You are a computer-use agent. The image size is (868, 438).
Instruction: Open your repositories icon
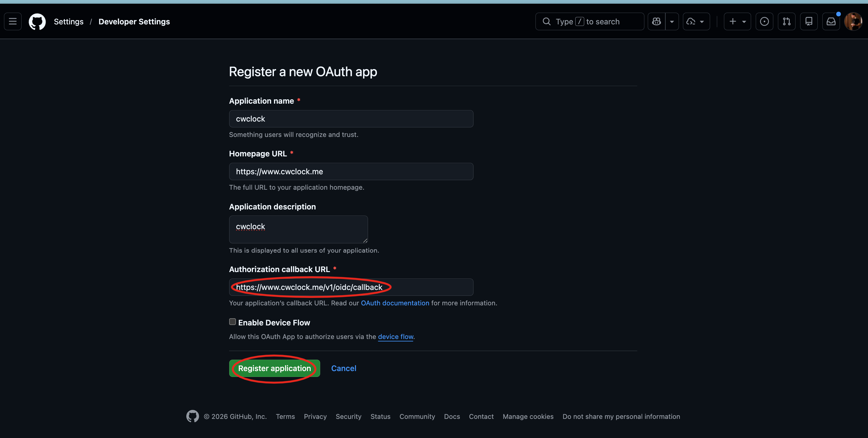click(x=809, y=22)
